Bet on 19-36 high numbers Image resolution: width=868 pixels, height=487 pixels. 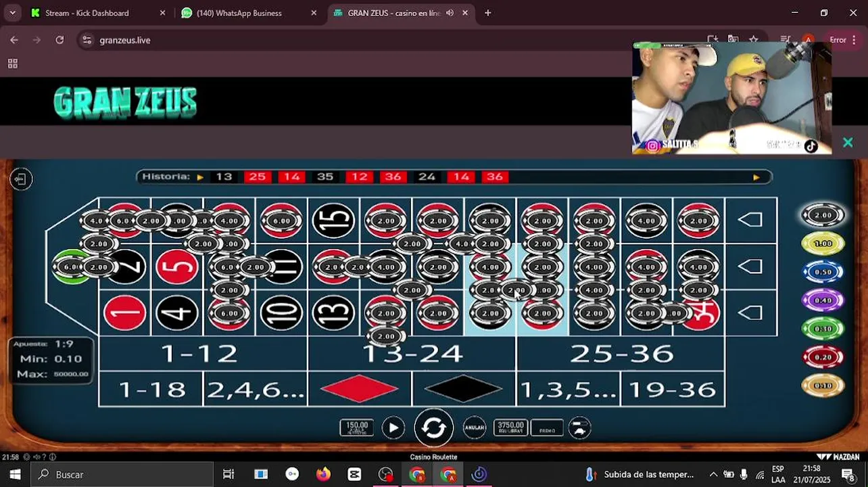pyautogui.click(x=673, y=389)
